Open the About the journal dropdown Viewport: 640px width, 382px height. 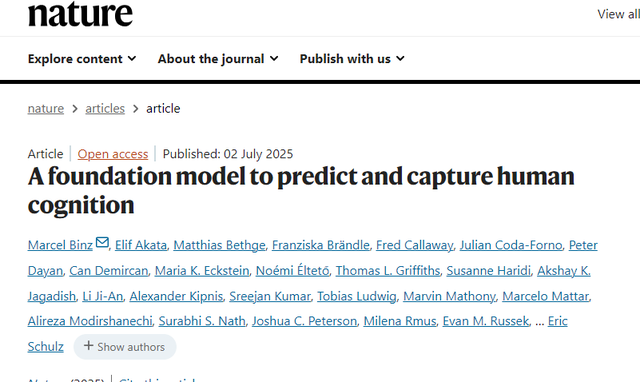[218, 59]
